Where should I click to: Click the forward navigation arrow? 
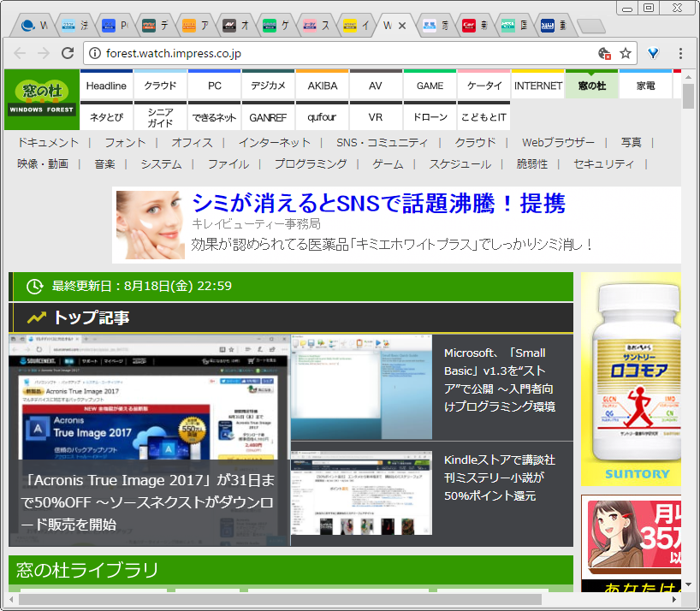point(43,52)
